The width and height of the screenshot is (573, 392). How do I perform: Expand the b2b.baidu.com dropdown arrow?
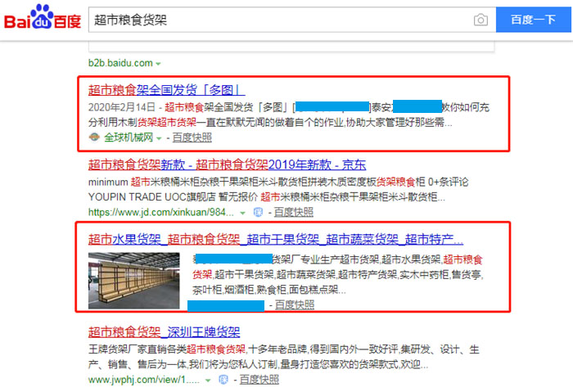click(158, 64)
